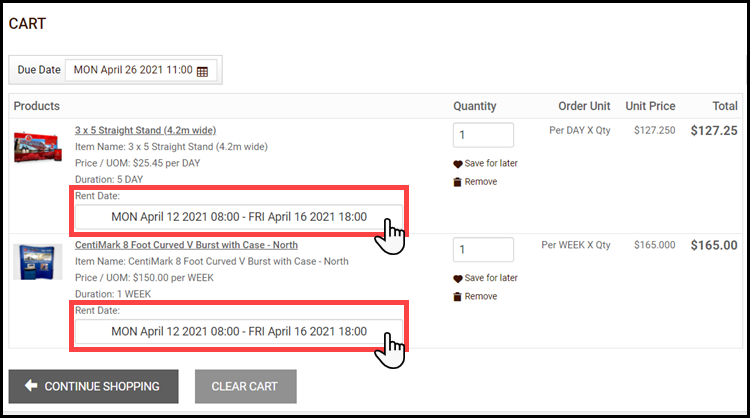Screen dimensions: 750x418
Task: Edit quantity for CentiMark Curved V Burst
Action: 483,249
